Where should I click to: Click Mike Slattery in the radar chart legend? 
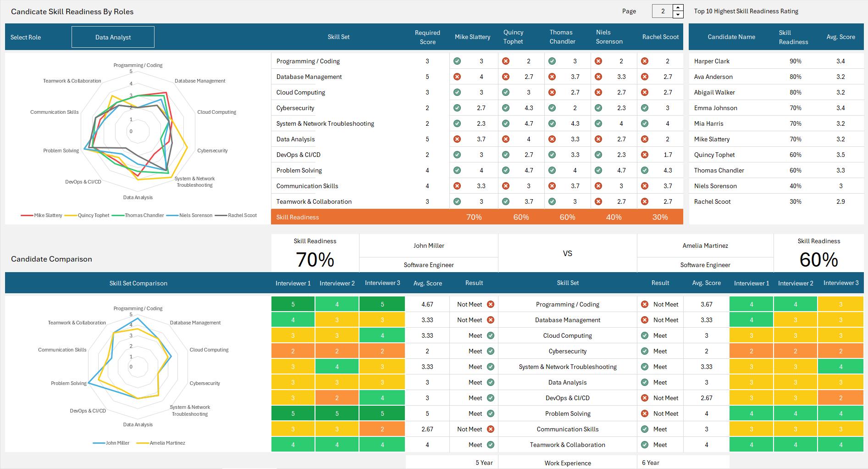pos(48,215)
